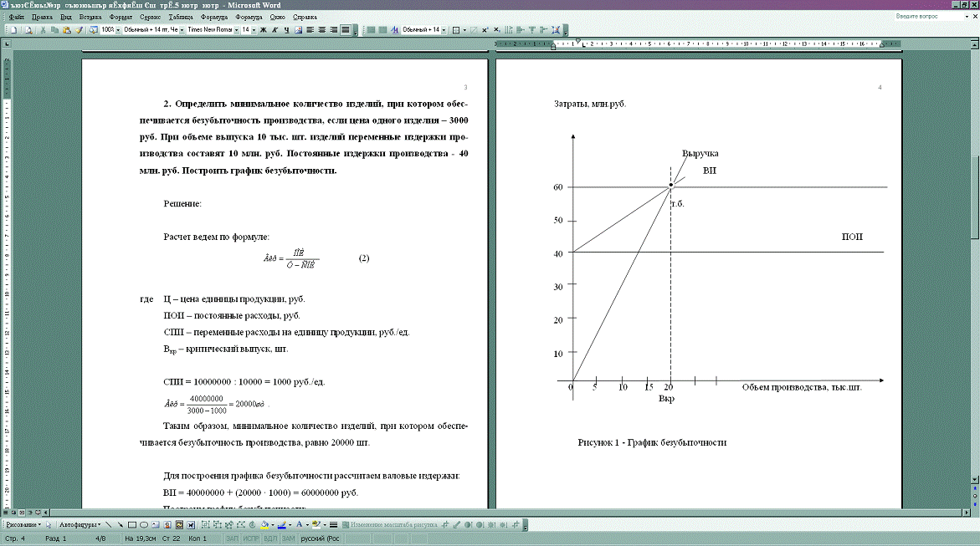
Task: Toggle Underline (Ч) formatting
Action: click(x=286, y=30)
